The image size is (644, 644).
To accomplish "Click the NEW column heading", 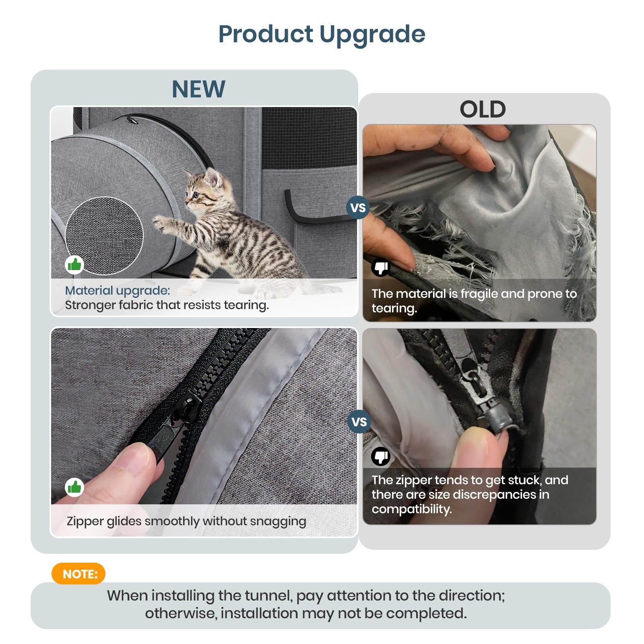I will point(198,89).
